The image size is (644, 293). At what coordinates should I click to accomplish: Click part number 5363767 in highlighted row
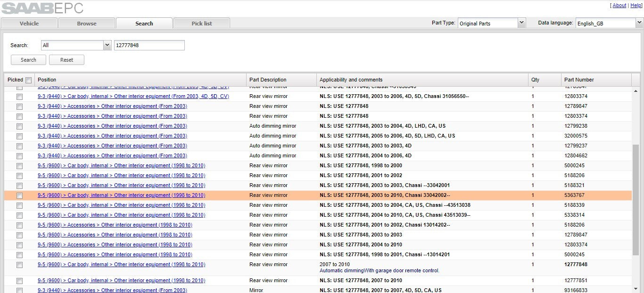pyautogui.click(x=575, y=195)
